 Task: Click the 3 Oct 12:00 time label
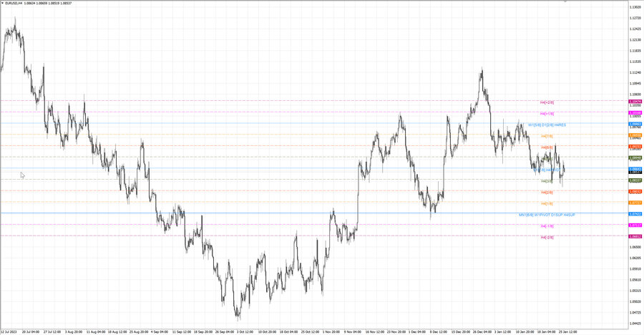[x=245, y=331]
